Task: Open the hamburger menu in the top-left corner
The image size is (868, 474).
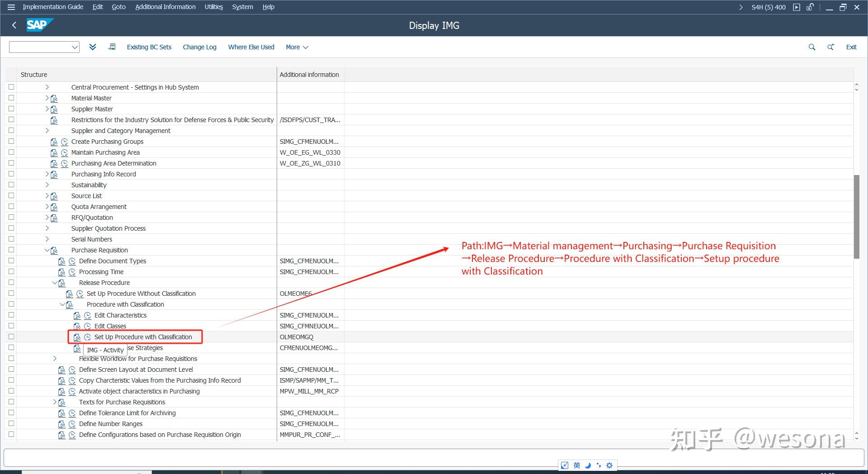Action: 11,7
